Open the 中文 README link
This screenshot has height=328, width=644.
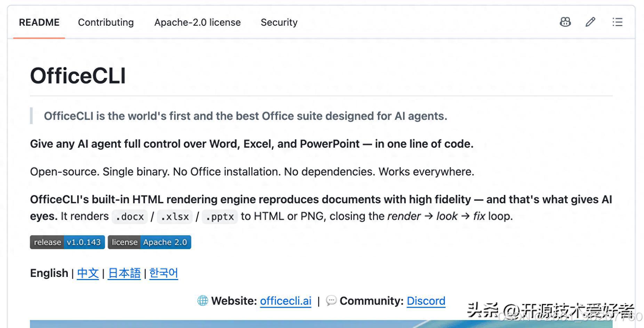point(88,273)
